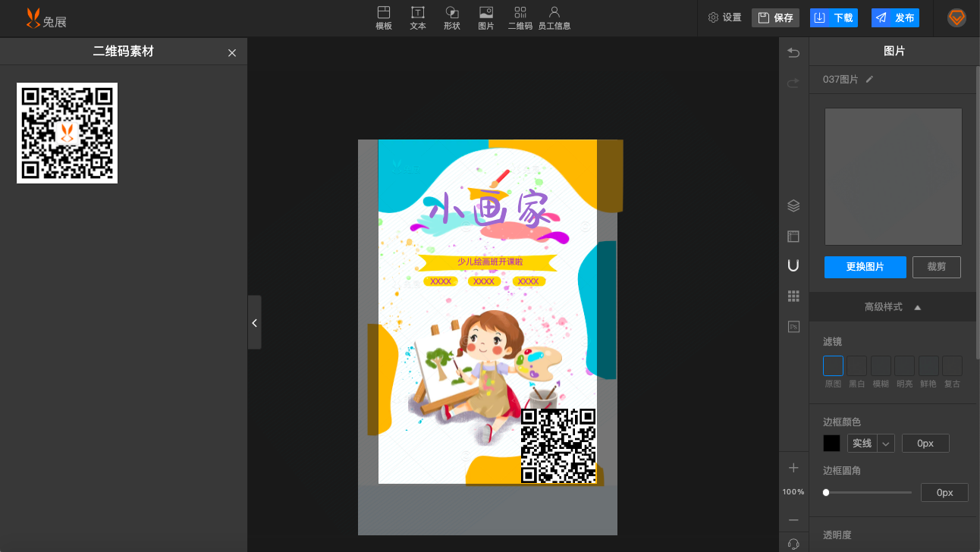Open the 实线 border style dropdown
Viewport: 980px width, 552px height.
(x=871, y=444)
